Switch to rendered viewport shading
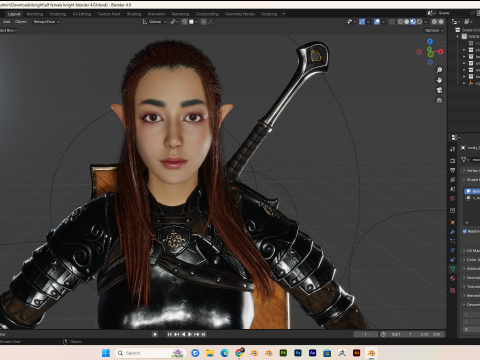The image size is (480, 360). [419, 22]
